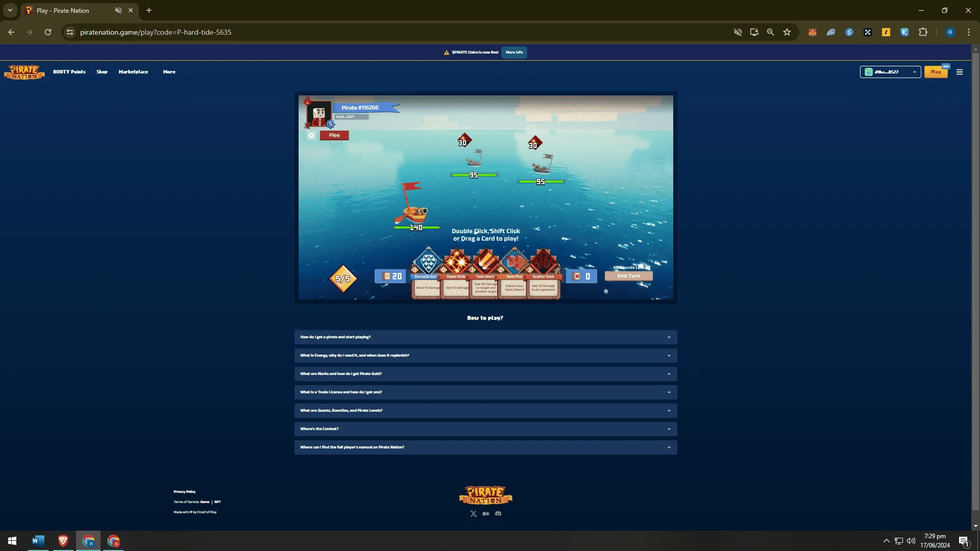
Task: Open the in-game settings gear
Action: (x=311, y=135)
